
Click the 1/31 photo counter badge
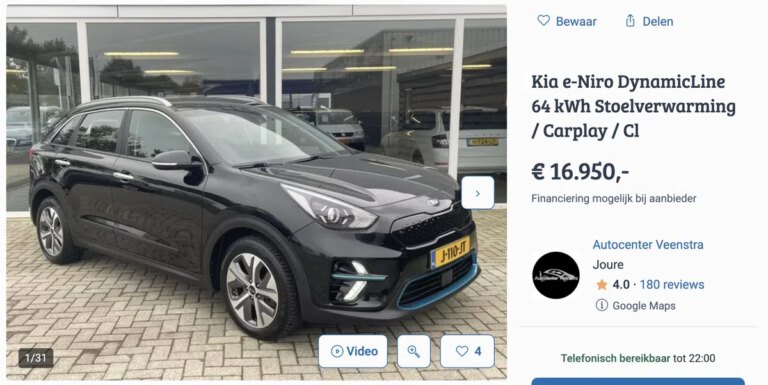click(x=36, y=358)
